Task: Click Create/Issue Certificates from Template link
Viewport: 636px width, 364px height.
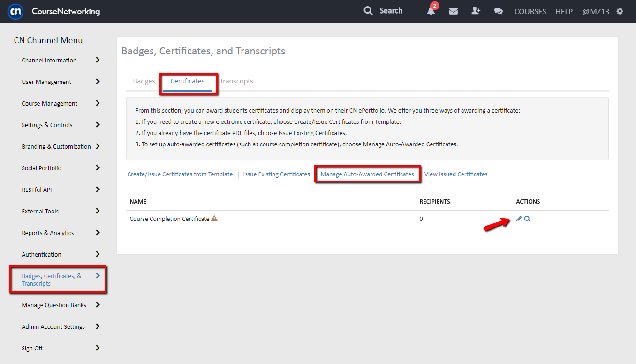Action: [180, 174]
